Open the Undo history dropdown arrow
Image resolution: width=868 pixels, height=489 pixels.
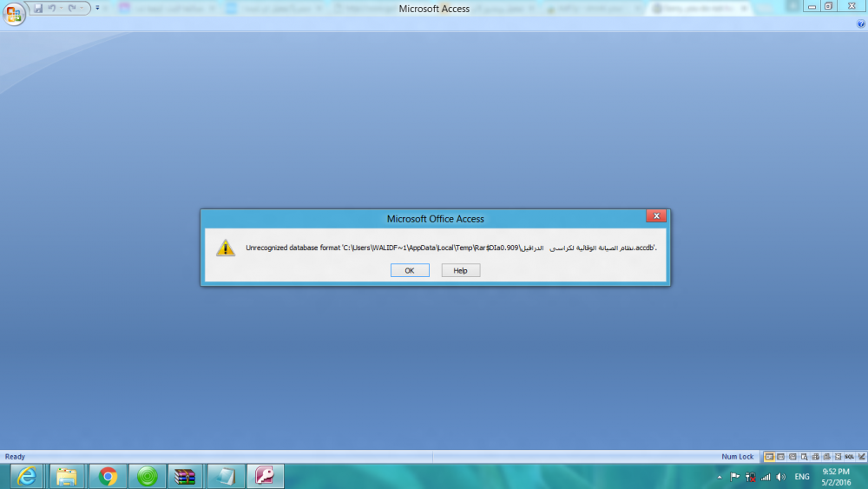coord(61,9)
